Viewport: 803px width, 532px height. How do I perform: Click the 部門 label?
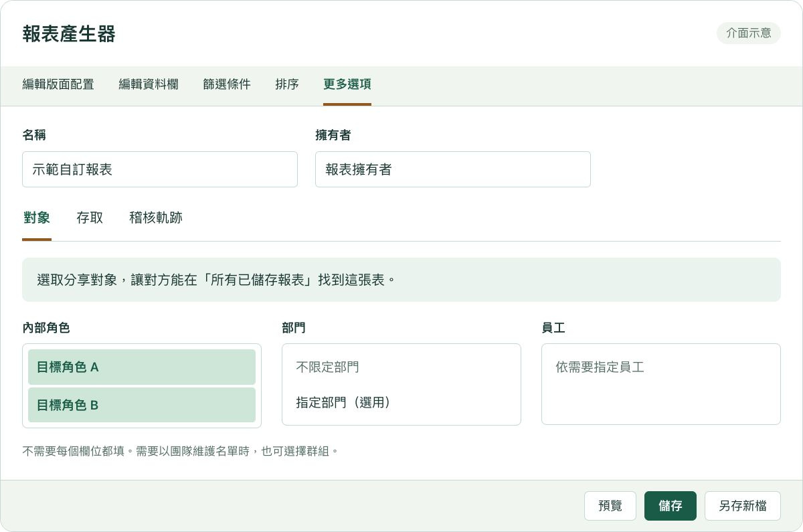pyautogui.click(x=294, y=329)
